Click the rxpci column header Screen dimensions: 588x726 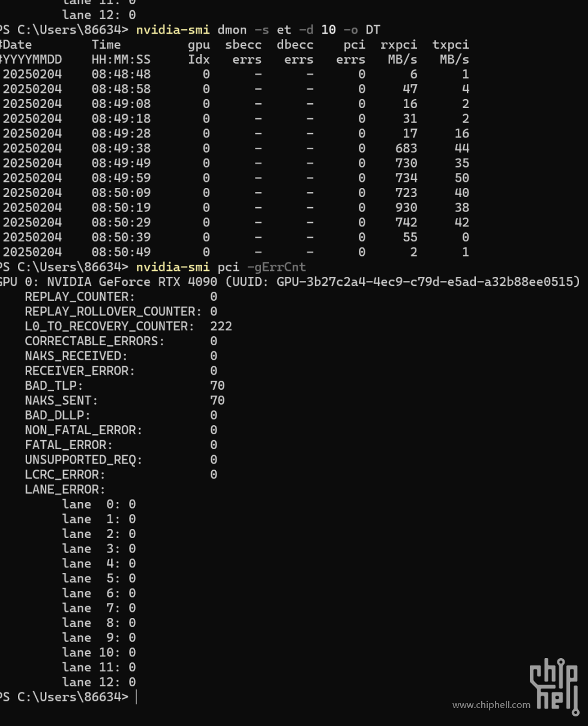coord(399,44)
